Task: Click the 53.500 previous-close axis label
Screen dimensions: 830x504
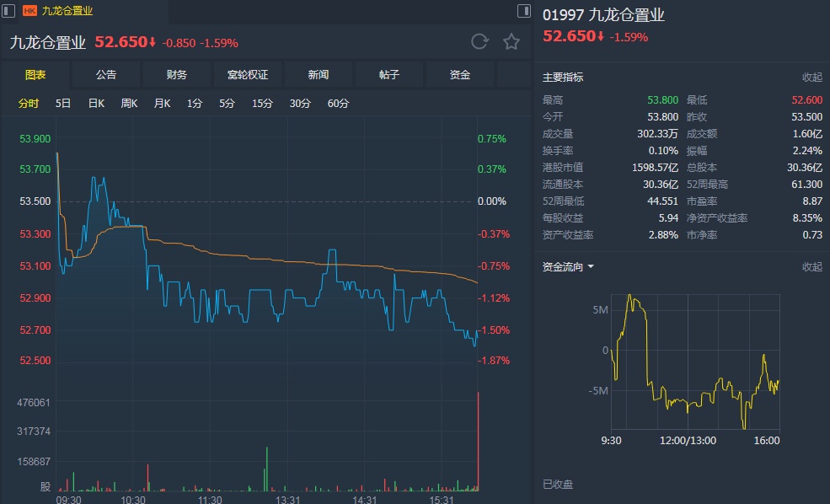Action: [35, 201]
